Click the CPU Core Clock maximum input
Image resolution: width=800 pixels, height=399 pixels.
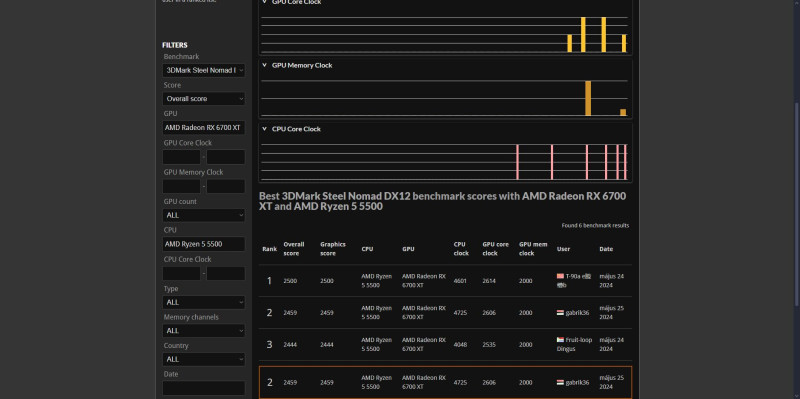[226, 273]
